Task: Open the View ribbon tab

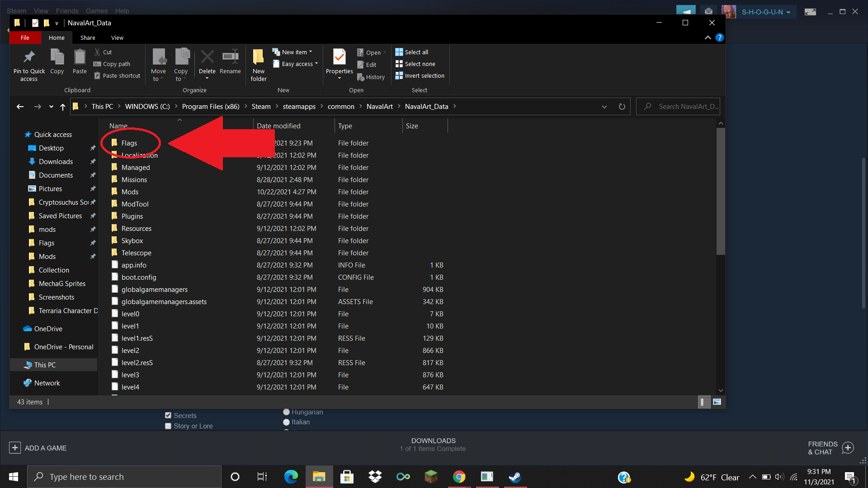Action: (x=117, y=38)
